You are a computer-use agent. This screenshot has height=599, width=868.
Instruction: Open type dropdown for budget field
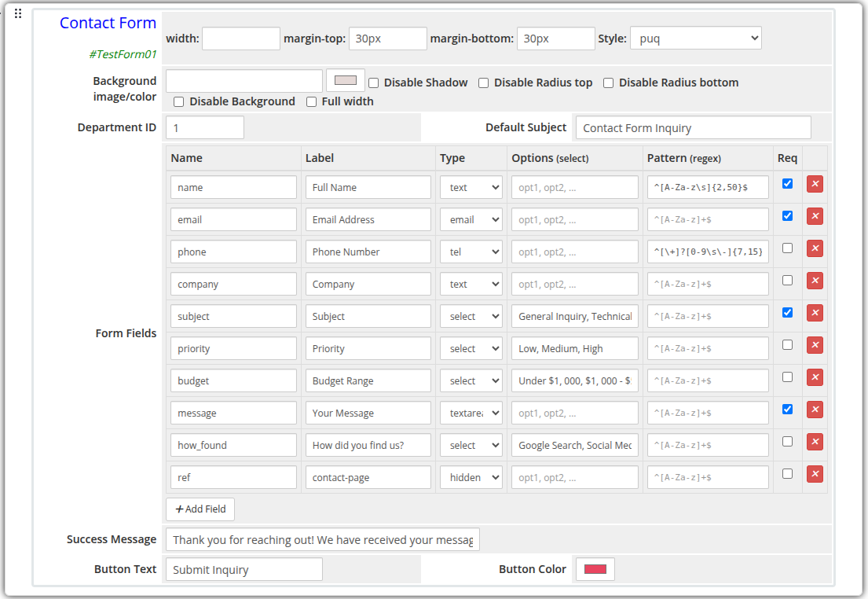(x=471, y=380)
